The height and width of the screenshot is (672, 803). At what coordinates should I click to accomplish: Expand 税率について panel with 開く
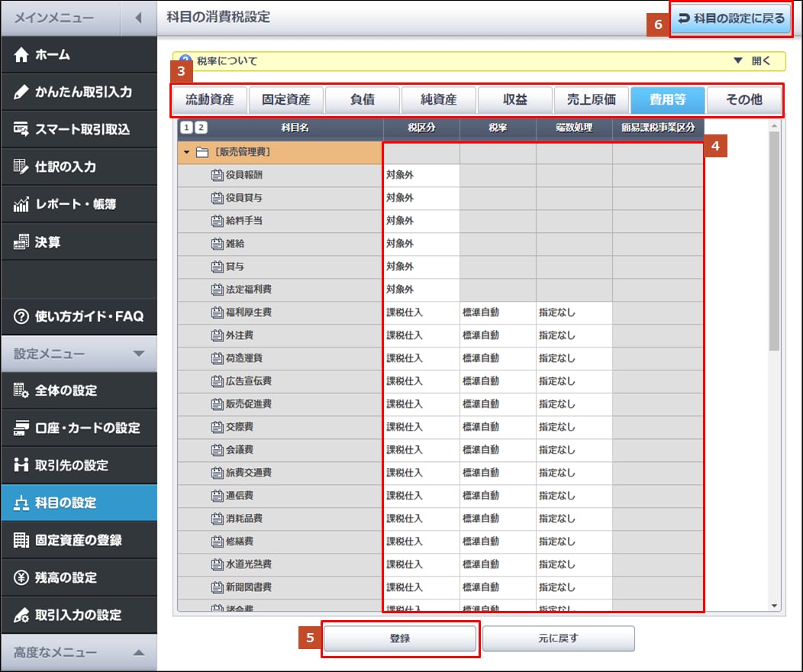[x=751, y=61]
